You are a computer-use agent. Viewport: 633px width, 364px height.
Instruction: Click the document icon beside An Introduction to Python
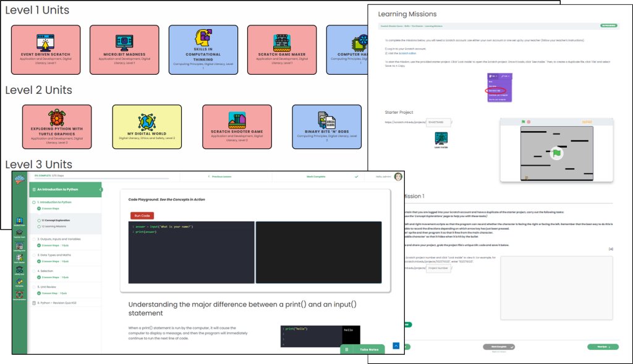click(x=34, y=189)
